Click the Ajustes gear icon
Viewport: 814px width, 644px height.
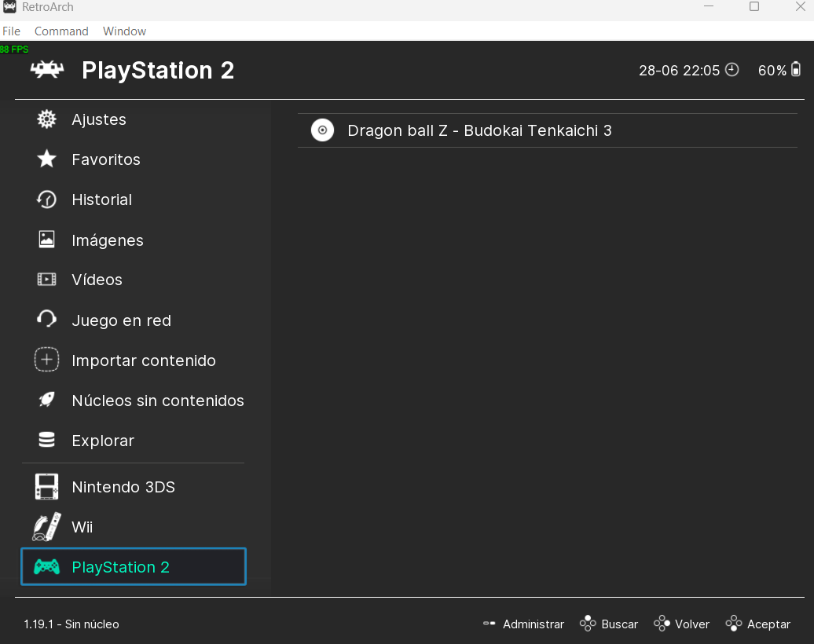(x=47, y=119)
